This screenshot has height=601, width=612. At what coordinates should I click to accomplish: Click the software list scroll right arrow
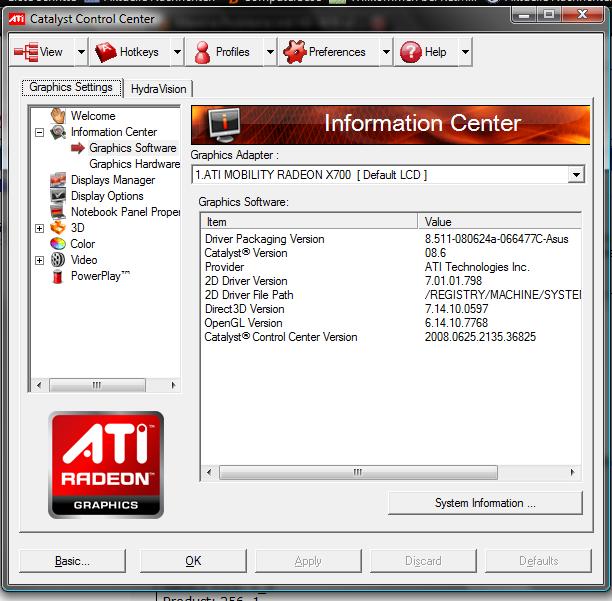click(x=572, y=472)
